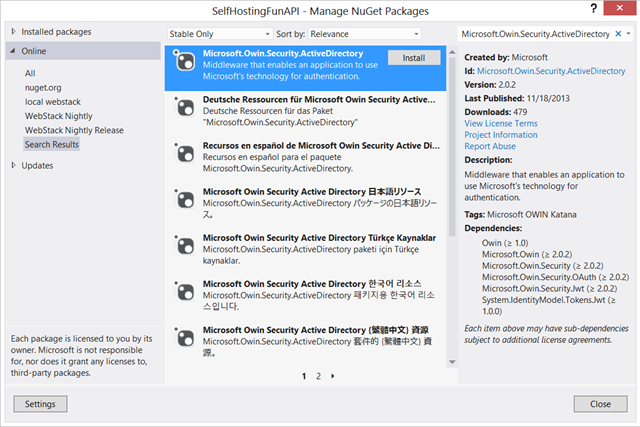This screenshot has width=640, height=427.
Task: Click the Microsoft.Owin.Security.Jwt dependency entry
Action: (x=549, y=289)
